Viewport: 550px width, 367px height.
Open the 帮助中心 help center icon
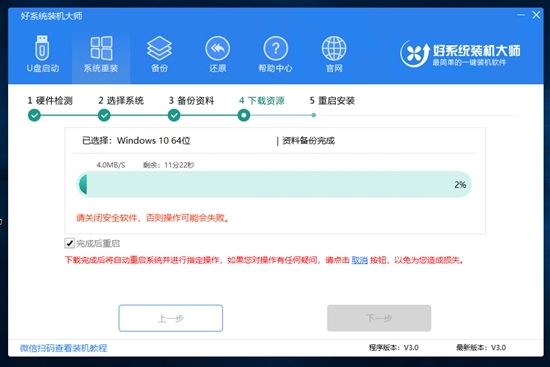tap(276, 54)
